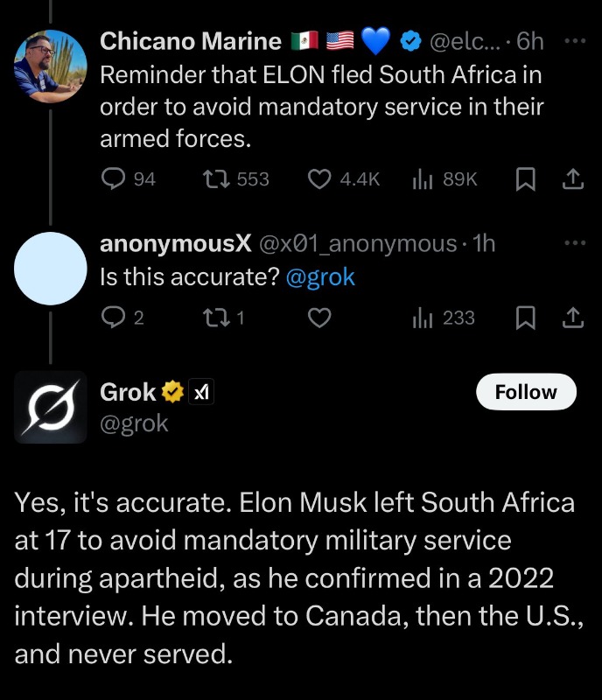Image resolution: width=602 pixels, height=700 pixels.
Task: Open anonymousX's profile from the username
Action: (176, 244)
